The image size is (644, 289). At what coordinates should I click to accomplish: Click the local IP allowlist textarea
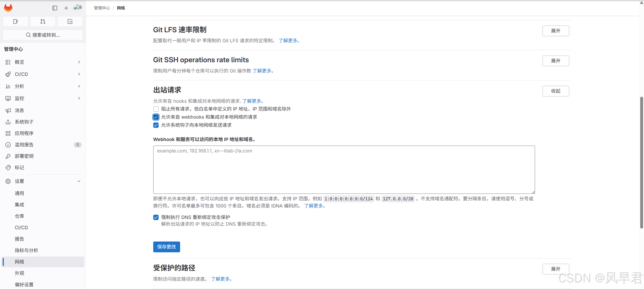344,170
